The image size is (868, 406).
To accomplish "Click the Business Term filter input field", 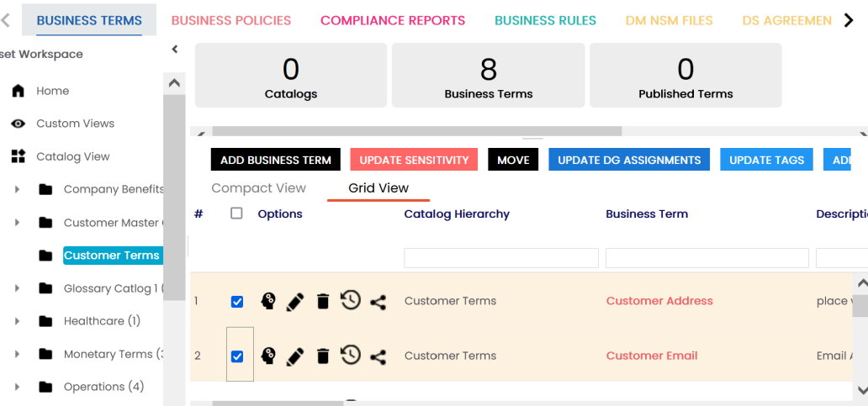I will [707, 258].
